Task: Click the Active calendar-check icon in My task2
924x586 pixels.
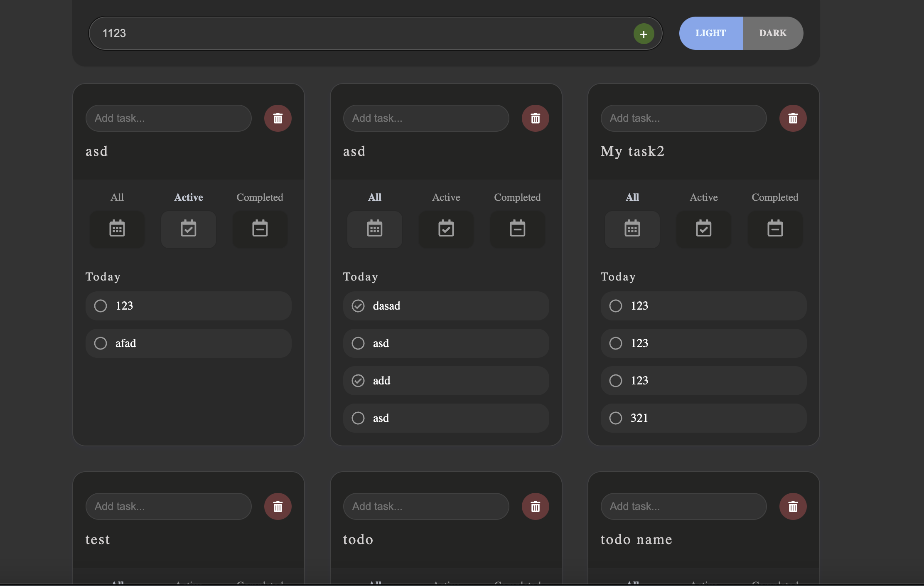Action: 703,229
